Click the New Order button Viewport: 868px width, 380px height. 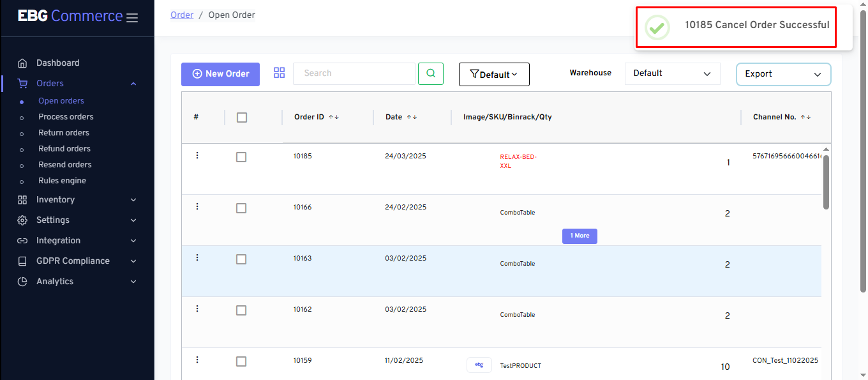[x=220, y=74]
